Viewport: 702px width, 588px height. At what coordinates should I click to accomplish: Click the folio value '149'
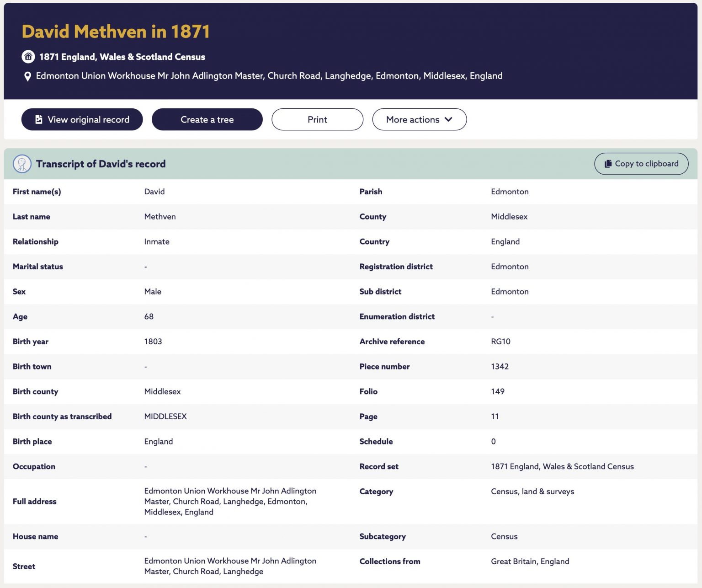pos(498,391)
